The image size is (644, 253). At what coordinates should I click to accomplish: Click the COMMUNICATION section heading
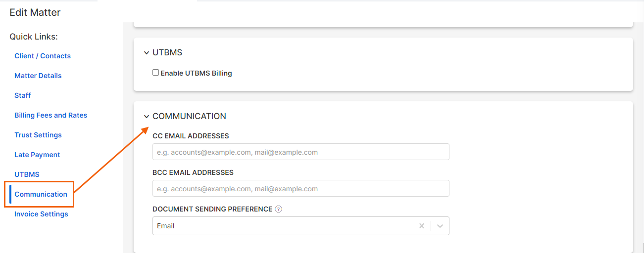pyautogui.click(x=189, y=117)
